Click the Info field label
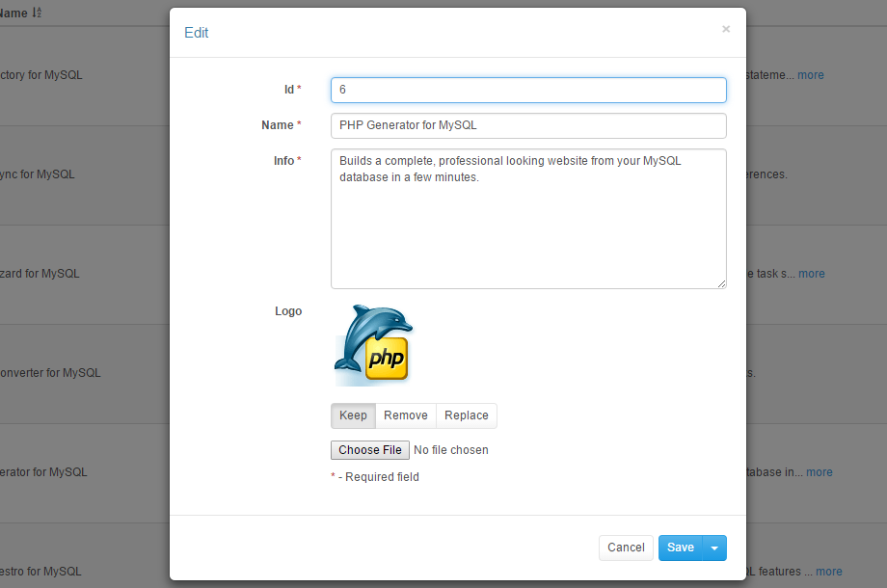 [x=283, y=161]
